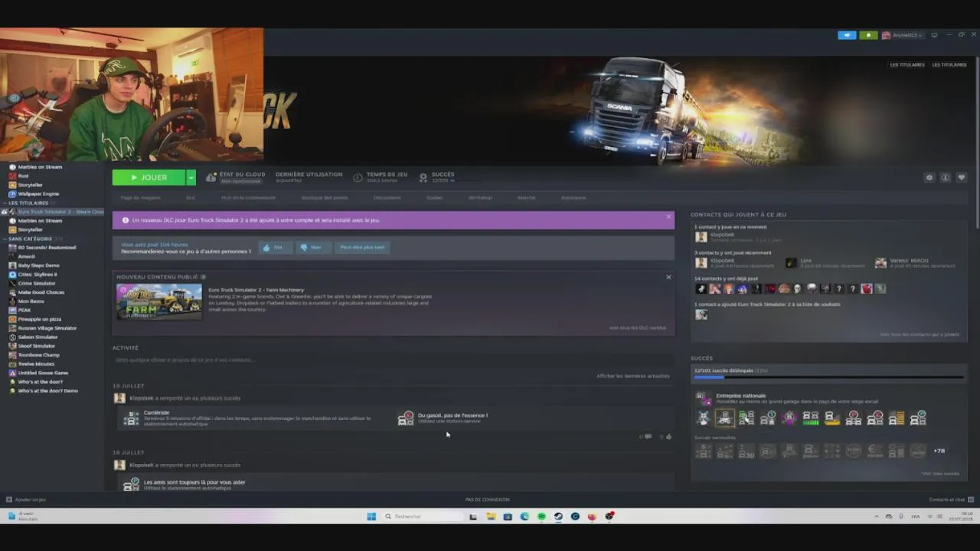Screen dimensions: 980x551
Task: Click the Voir tous les DLC link
Action: (638, 328)
